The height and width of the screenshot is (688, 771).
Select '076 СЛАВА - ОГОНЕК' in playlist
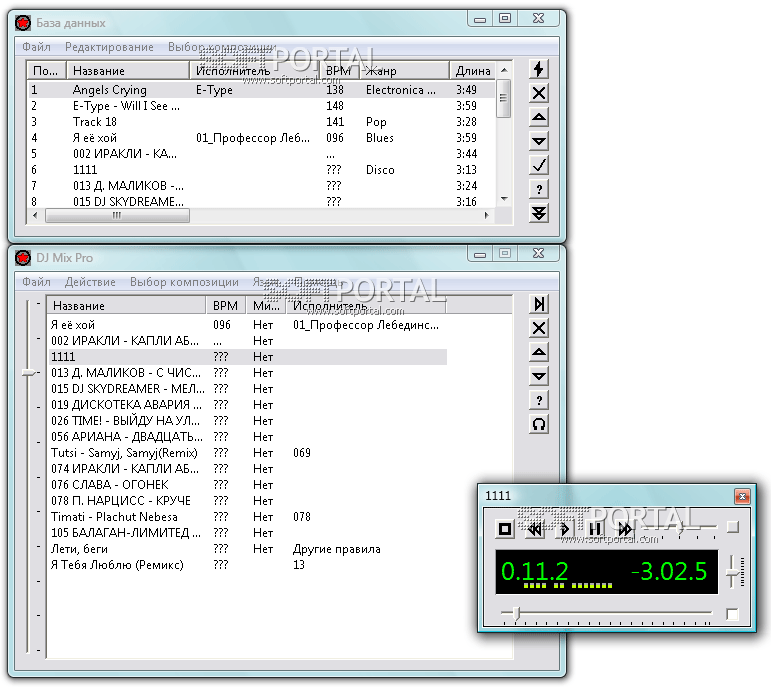tap(247, 485)
